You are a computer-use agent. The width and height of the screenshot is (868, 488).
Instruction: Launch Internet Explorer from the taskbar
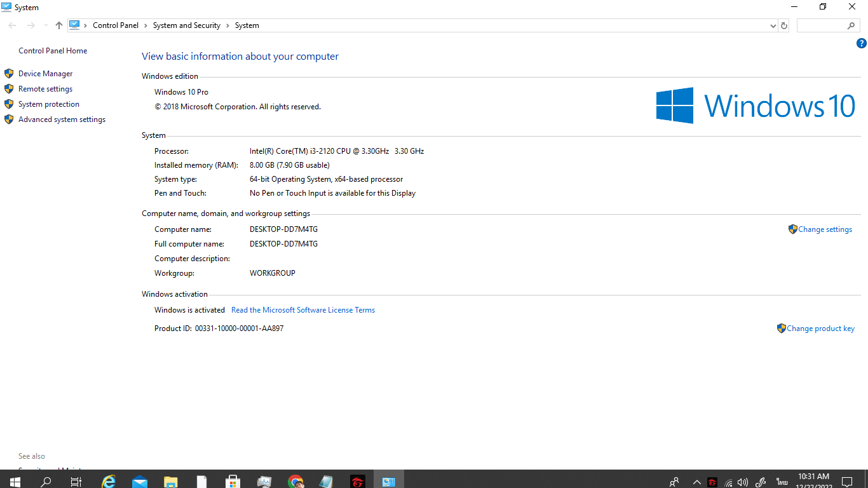click(x=109, y=482)
